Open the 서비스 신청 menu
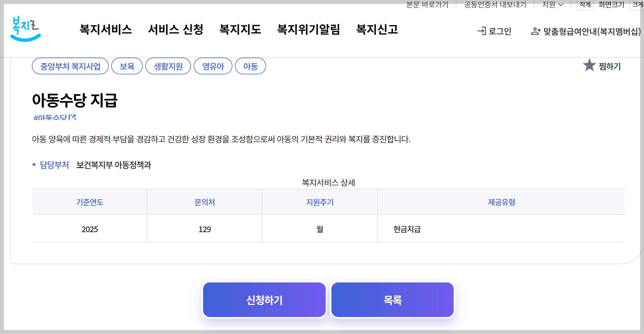 tap(175, 29)
